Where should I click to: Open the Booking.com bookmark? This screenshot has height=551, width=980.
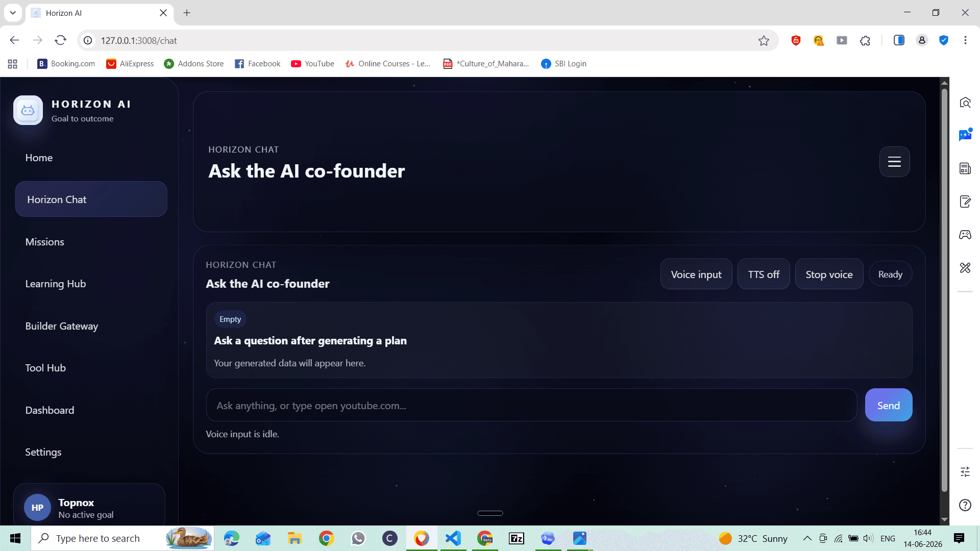66,64
